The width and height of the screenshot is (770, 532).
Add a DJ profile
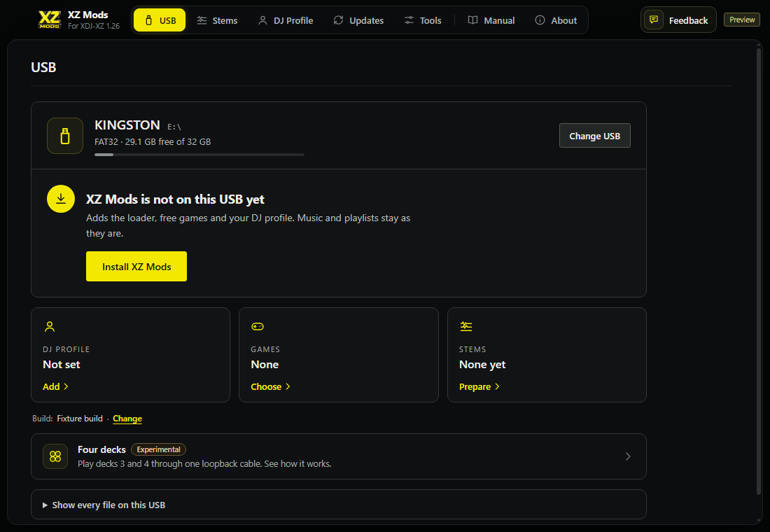point(55,386)
